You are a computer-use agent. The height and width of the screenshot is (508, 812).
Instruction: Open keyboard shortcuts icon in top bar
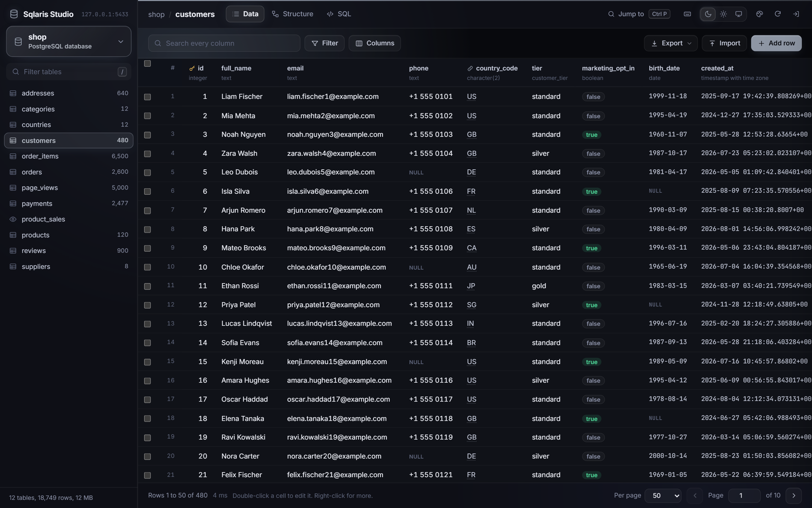click(x=687, y=14)
